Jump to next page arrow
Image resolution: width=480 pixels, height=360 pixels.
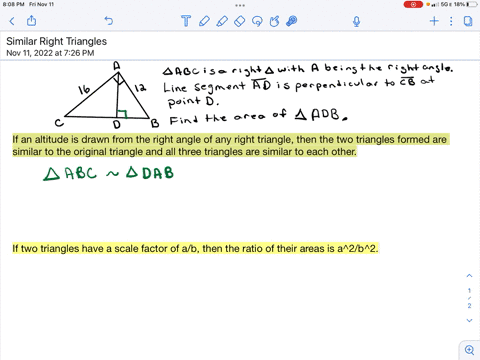pyautogui.click(x=469, y=320)
